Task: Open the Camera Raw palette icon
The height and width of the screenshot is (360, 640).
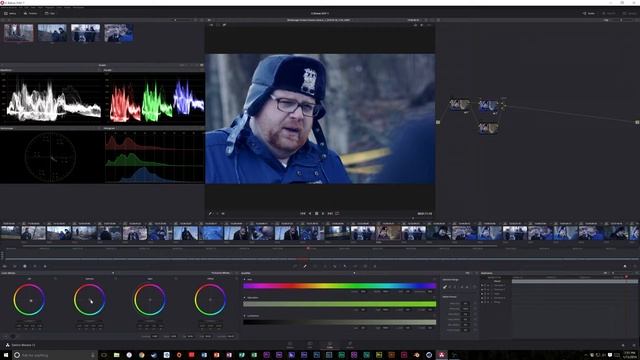Action: point(4,266)
